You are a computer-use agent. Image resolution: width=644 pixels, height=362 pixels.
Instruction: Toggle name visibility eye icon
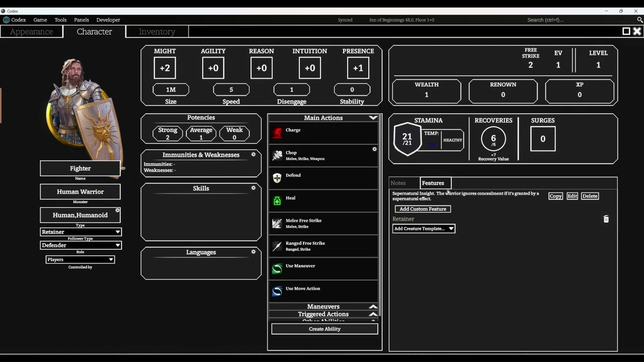(123, 168)
